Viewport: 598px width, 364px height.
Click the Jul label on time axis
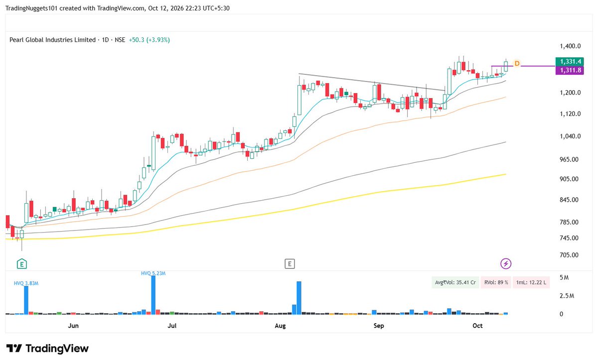pyautogui.click(x=172, y=326)
